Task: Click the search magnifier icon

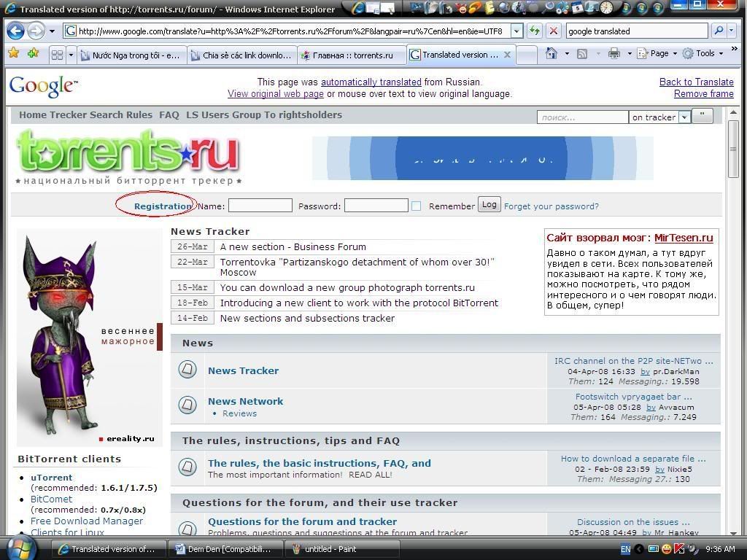Action: 718,31
